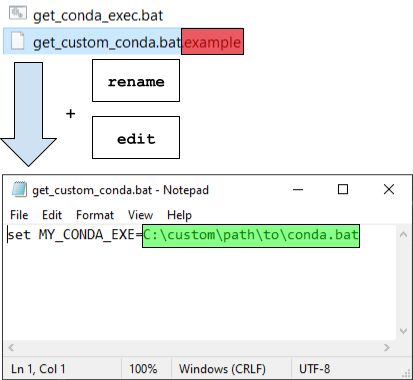
Task: Select get_custom_conda.bat.example file entry
Action: 123,41
